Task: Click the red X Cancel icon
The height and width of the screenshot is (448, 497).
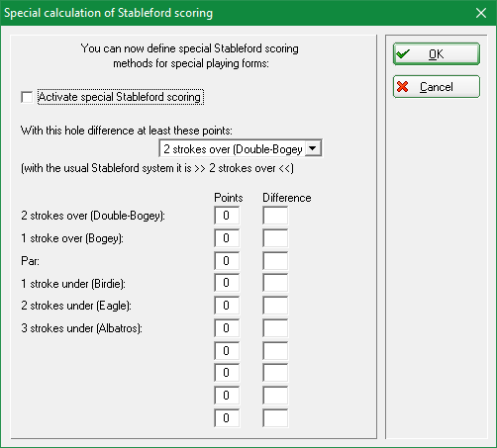Action: [403, 87]
